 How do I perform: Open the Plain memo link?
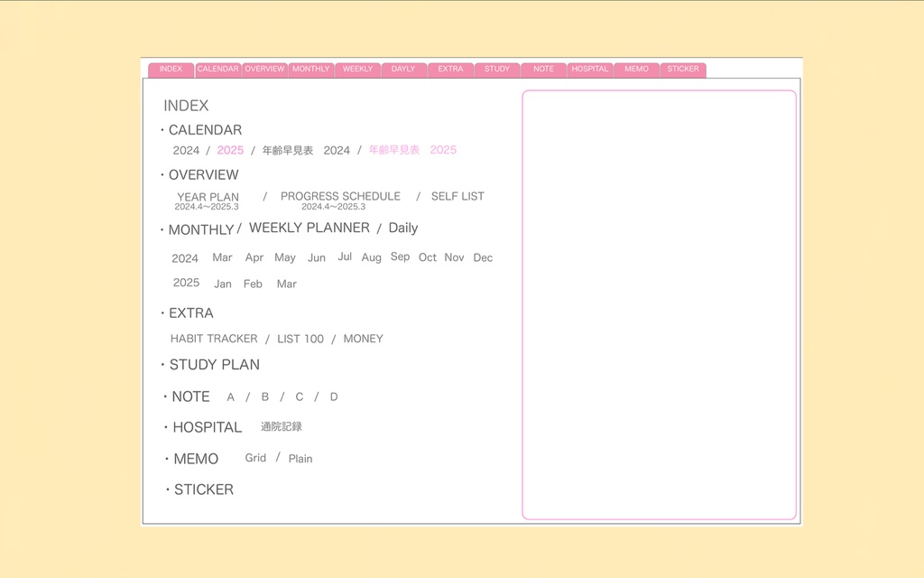tap(300, 459)
